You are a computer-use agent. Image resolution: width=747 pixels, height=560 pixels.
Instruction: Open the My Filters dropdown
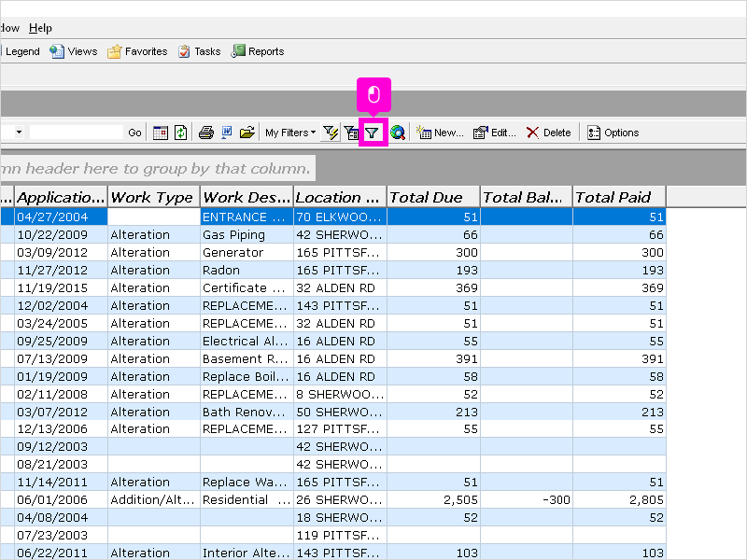(290, 133)
